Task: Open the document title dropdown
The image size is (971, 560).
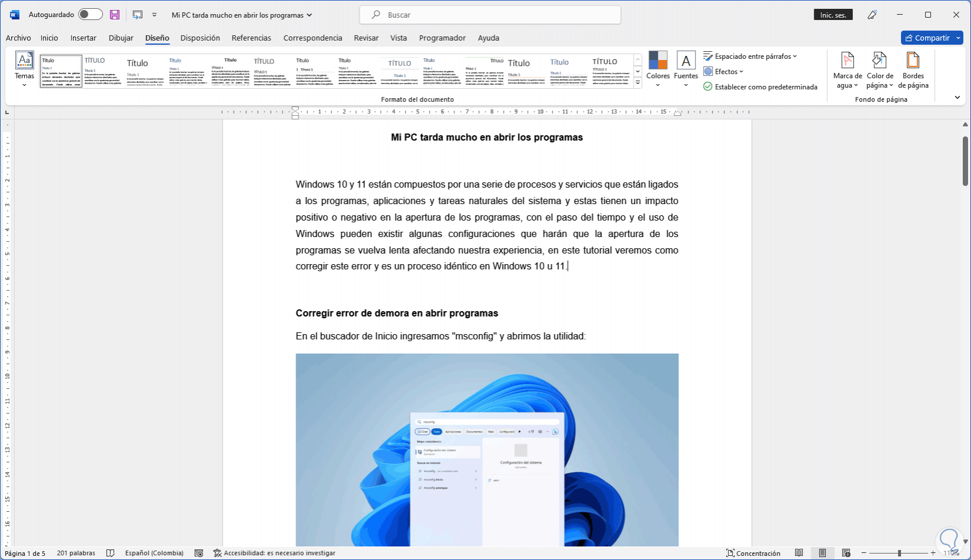Action: (x=242, y=15)
